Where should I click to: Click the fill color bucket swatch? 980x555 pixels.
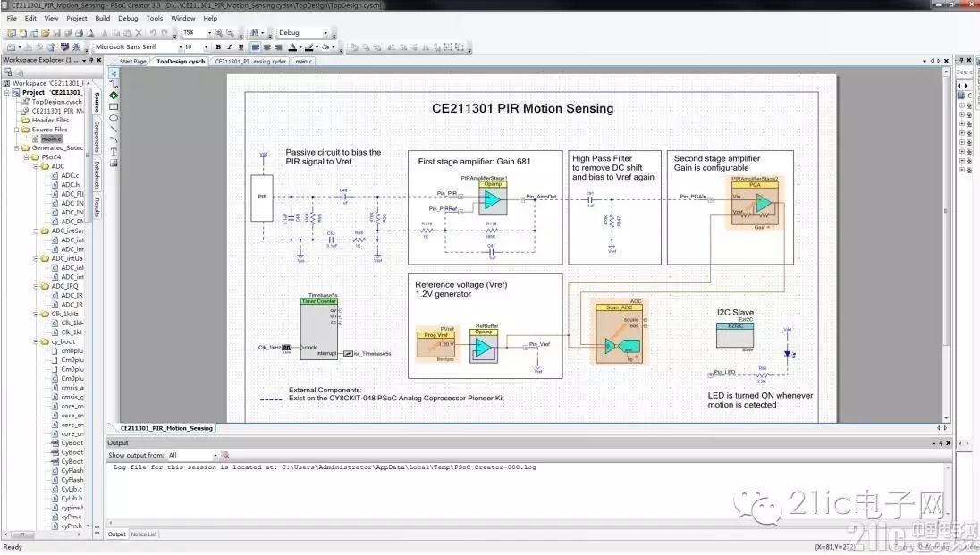tap(325, 46)
